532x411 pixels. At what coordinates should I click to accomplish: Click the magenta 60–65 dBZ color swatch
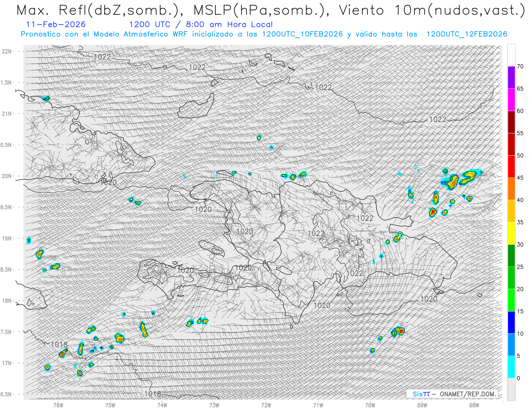511,100
